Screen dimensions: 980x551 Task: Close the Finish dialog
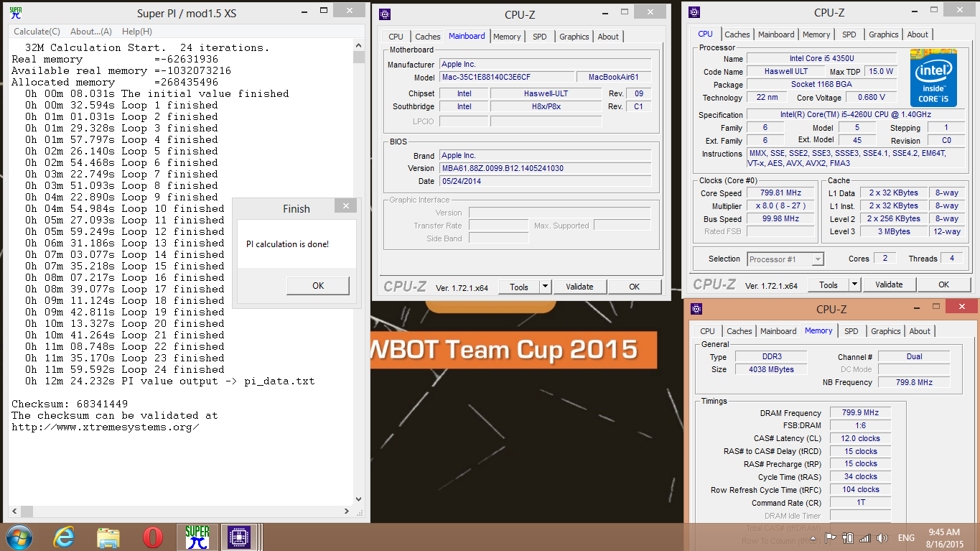[x=346, y=206]
